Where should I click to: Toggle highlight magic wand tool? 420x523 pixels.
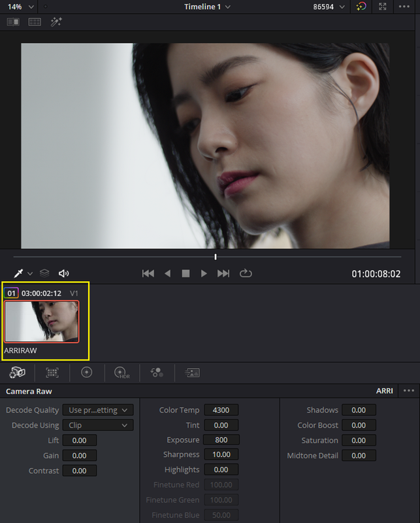click(x=56, y=22)
